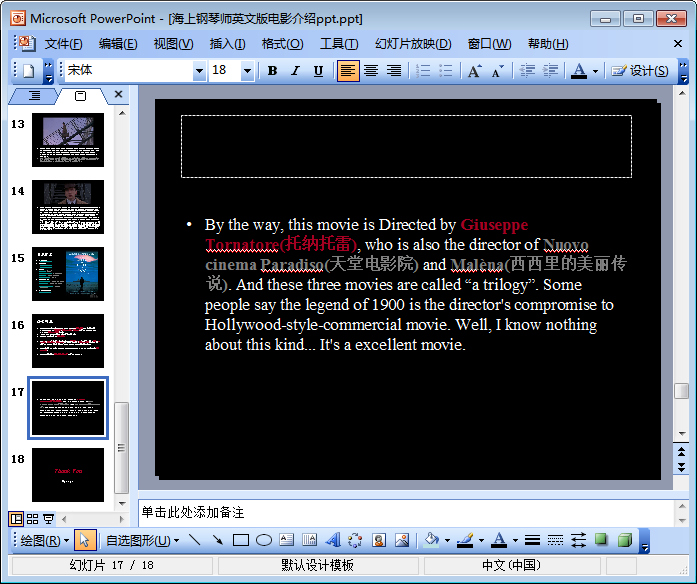
Task: Open the fill color dropdown arrow
Action: 447,540
